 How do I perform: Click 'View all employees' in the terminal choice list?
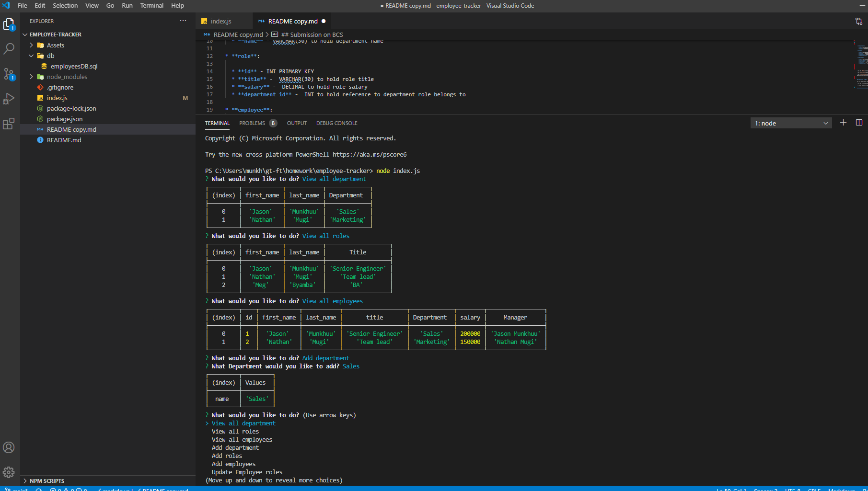pos(242,439)
